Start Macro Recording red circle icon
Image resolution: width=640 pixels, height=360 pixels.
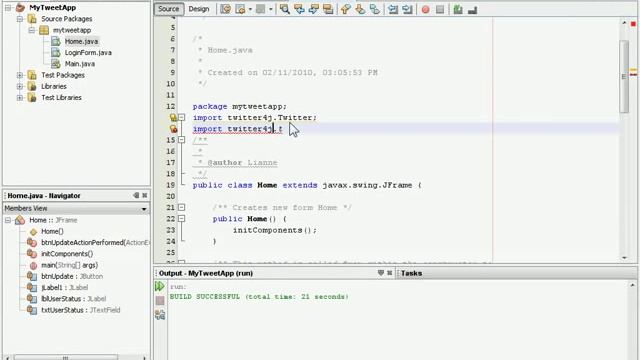[x=425, y=9]
